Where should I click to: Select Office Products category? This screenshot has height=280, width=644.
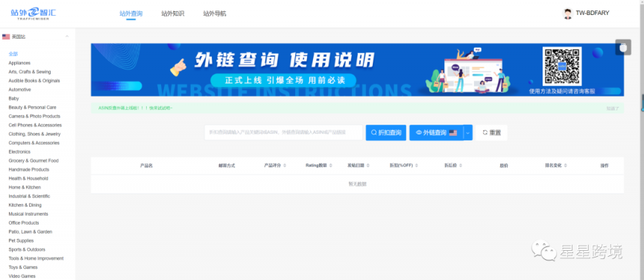pyautogui.click(x=24, y=223)
